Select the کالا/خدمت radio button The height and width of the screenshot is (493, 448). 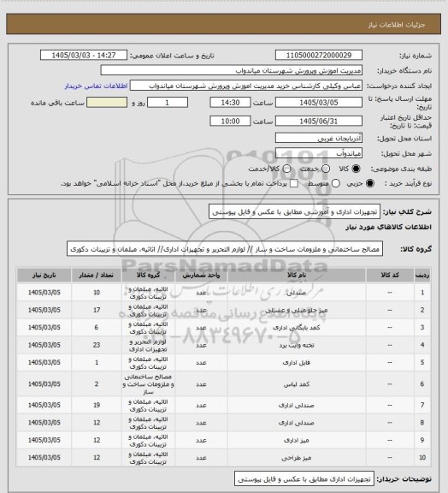coord(286,169)
